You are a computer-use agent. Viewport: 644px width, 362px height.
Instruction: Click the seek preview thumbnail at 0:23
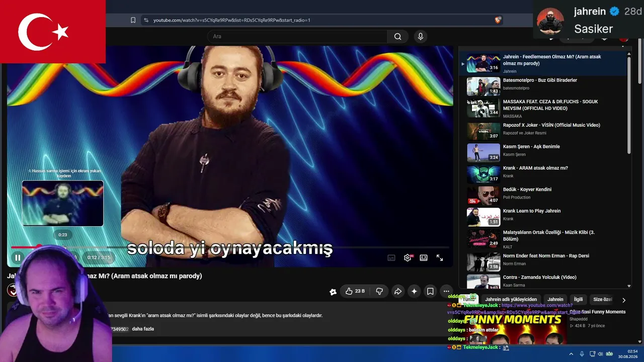point(62,204)
